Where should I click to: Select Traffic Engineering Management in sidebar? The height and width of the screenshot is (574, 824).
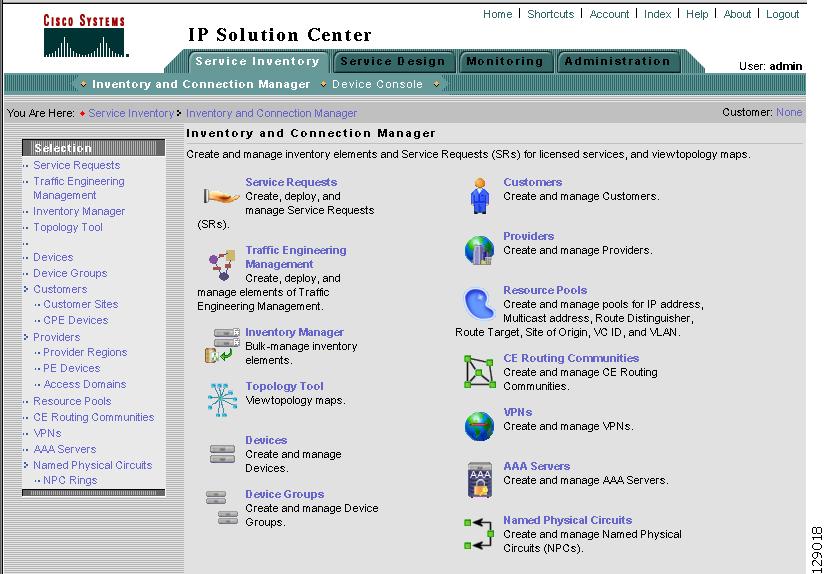(x=79, y=188)
